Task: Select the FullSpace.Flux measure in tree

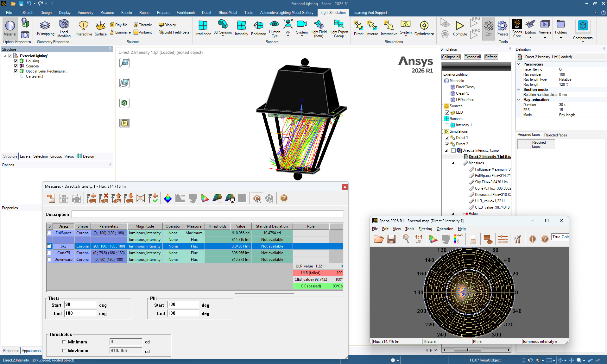Action: [x=492, y=176]
